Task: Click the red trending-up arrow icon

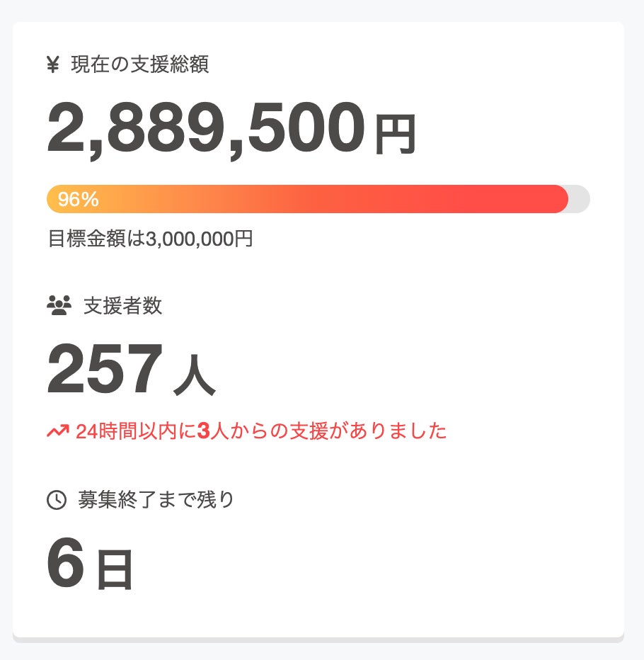Action: click(57, 431)
